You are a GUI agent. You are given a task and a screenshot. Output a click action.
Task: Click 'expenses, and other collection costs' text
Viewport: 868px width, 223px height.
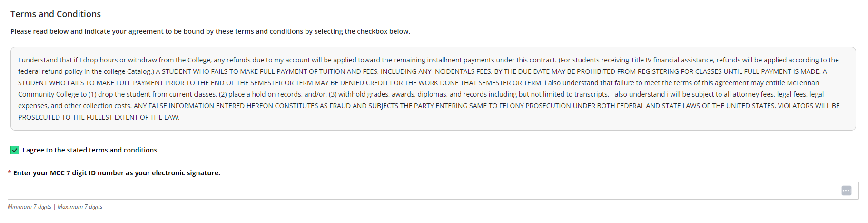pyautogui.click(x=75, y=106)
